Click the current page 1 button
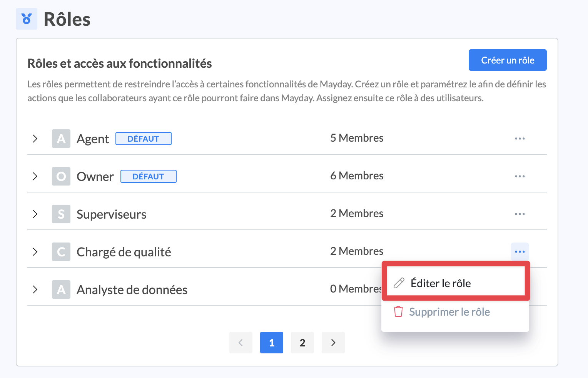 [x=271, y=343]
